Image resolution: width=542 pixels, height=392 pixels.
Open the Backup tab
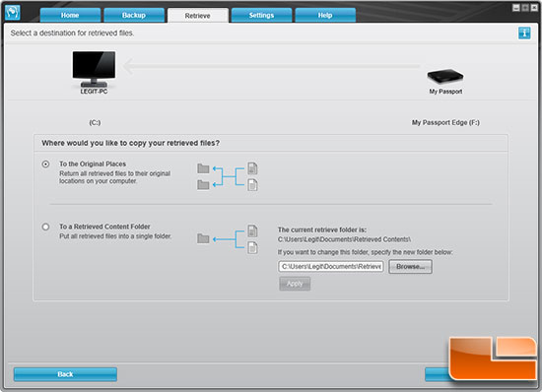click(134, 15)
